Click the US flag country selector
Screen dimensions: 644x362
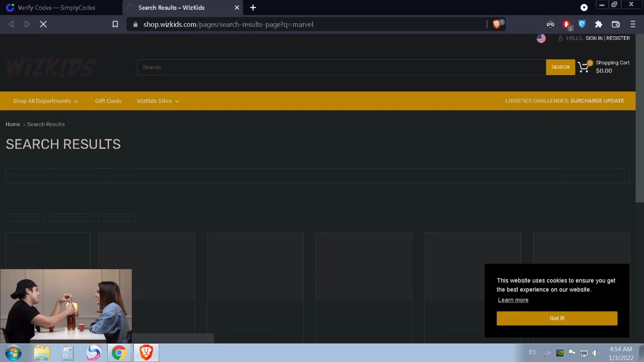[541, 38]
